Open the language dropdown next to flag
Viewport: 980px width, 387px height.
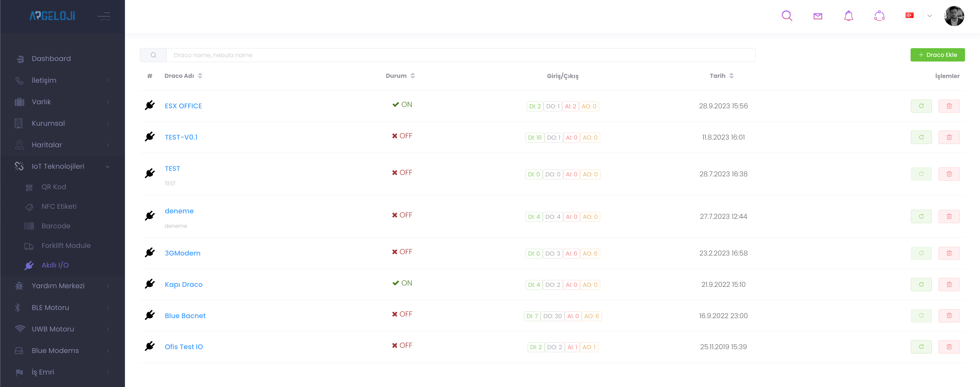[x=929, y=16]
